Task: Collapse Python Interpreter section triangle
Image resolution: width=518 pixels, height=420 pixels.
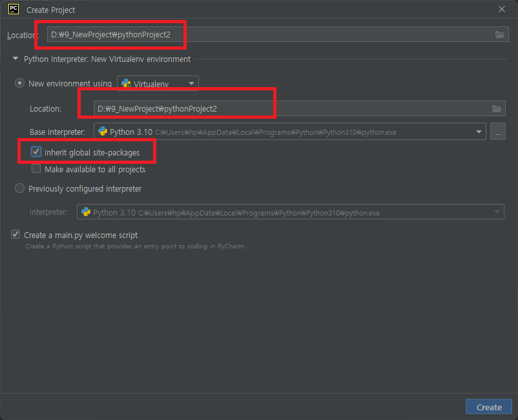Action: 16,59
